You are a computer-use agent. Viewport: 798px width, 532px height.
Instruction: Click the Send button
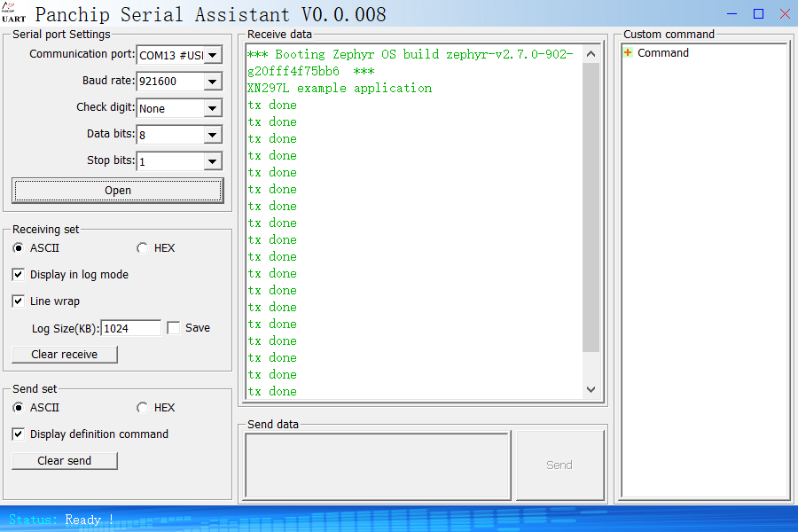[x=559, y=465]
